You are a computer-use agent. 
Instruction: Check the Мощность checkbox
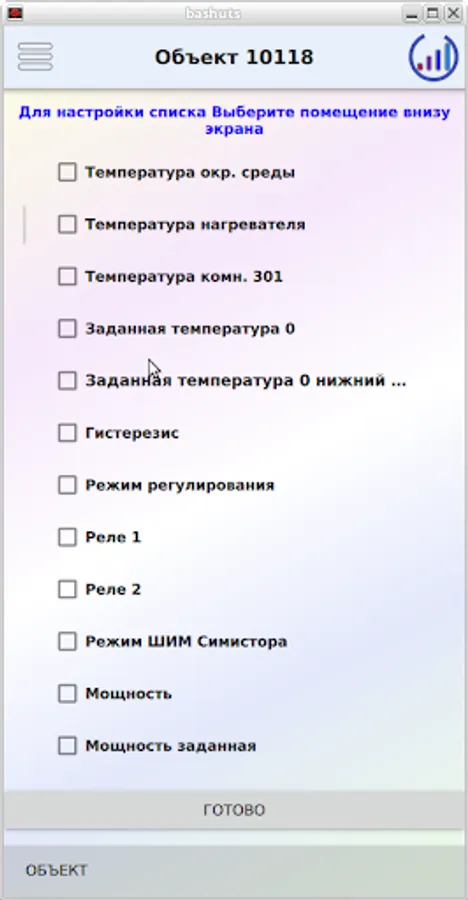67,693
